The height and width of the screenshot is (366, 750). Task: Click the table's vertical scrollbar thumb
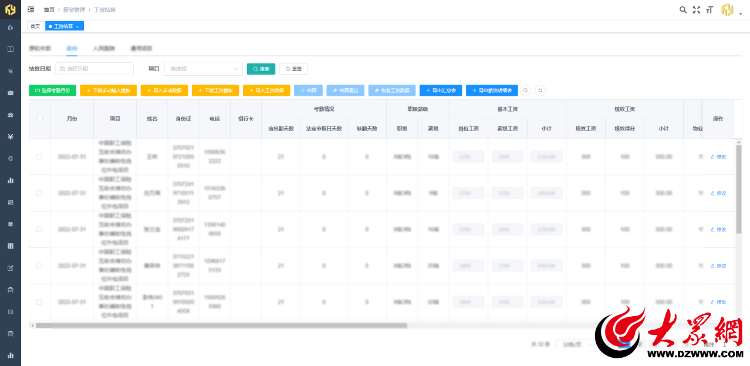739,189
